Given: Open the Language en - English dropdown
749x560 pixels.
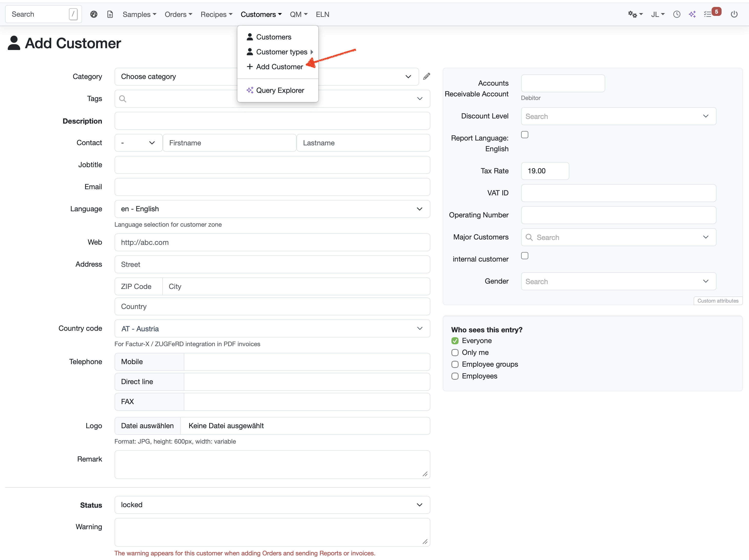Looking at the screenshot, I should [272, 209].
